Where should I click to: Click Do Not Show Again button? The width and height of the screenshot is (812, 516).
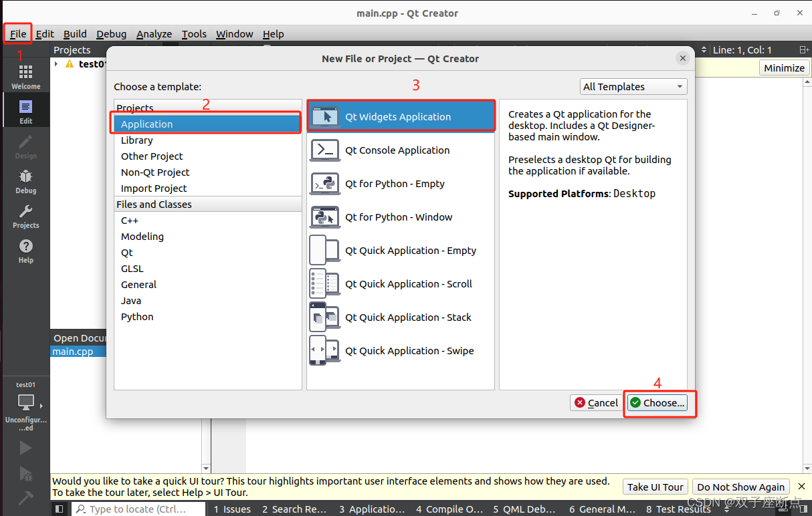click(740, 487)
